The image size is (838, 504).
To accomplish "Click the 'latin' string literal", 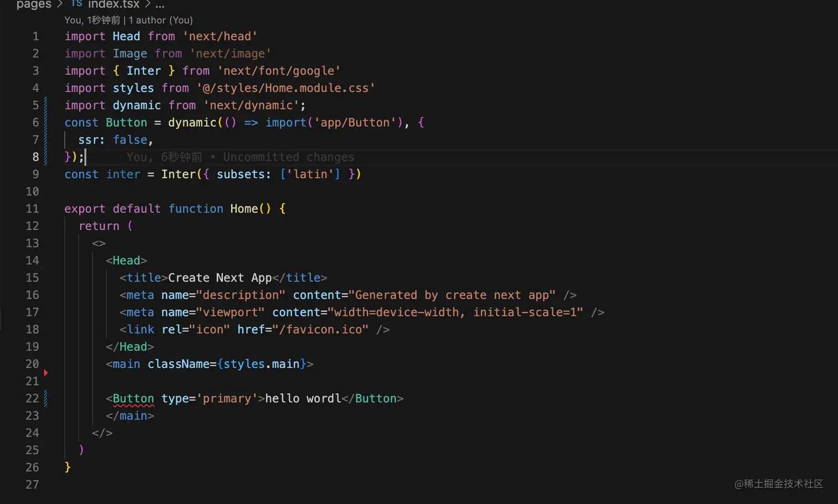I will click(310, 174).
